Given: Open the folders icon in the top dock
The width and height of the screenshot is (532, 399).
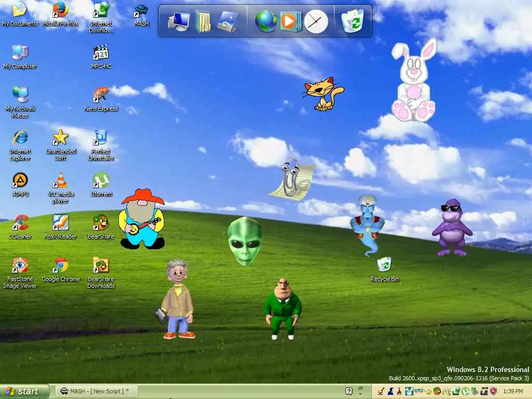Looking at the screenshot, I should pyautogui.click(x=203, y=21).
